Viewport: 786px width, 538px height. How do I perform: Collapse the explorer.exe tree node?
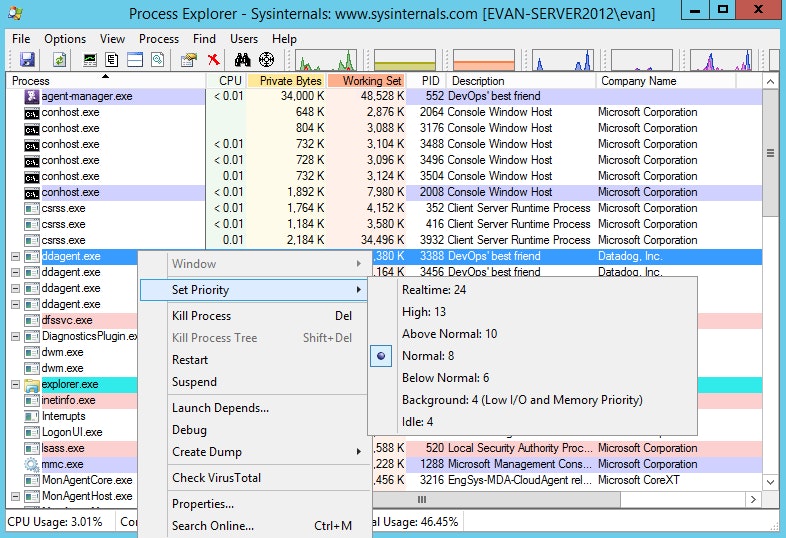click(x=16, y=385)
